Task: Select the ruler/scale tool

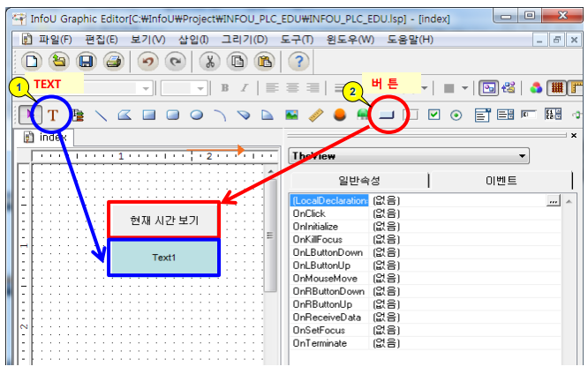Action: [x=316, y=115]
